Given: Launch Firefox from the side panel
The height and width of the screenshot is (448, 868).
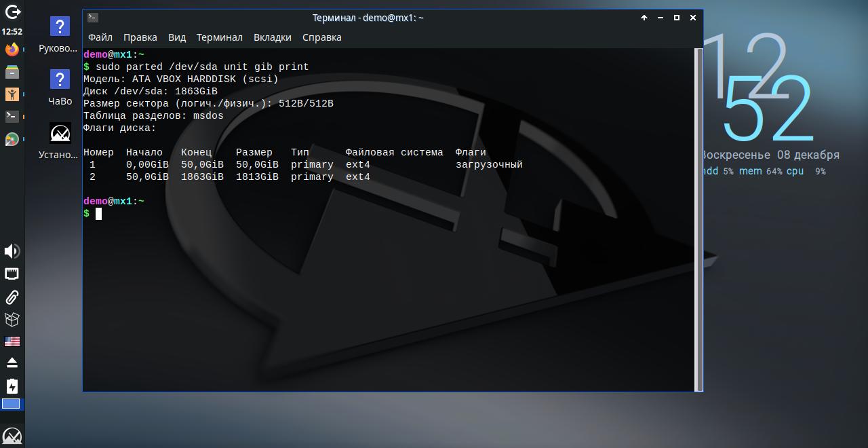Looking at the screenshot, I should (12, 49).
